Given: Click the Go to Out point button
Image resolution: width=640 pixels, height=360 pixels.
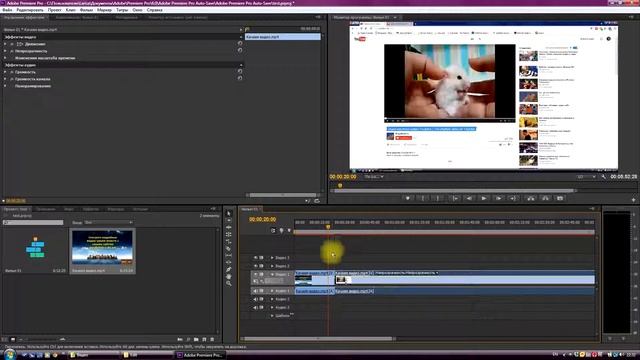Looking at the screenshot, I should click(513, 198).
